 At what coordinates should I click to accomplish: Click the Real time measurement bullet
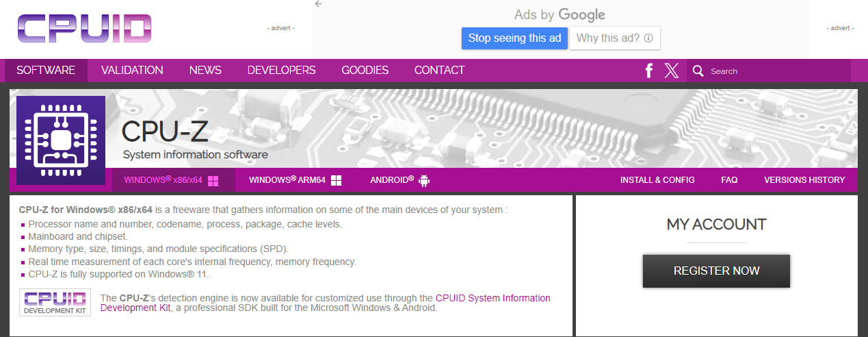coord(192,262)
